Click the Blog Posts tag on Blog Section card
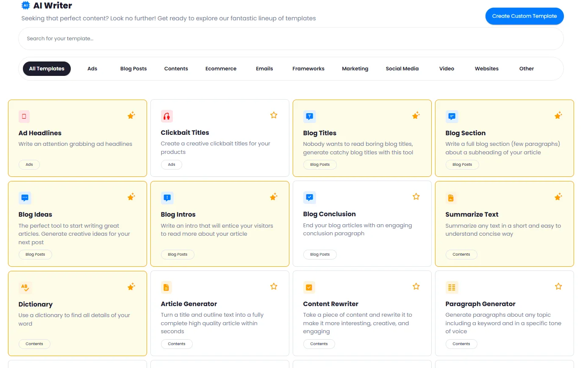Image resolution: width=588 pixels, height=368 pixels. tap(462, 164)
